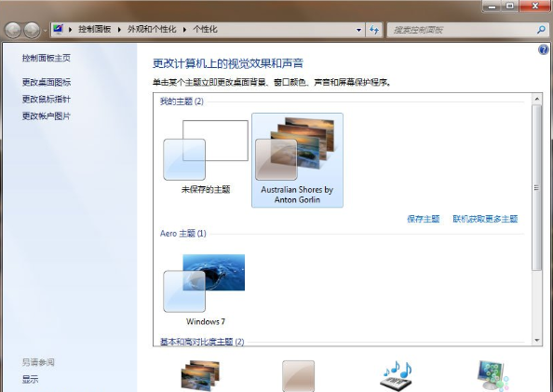Screen dimensions: 553x392
Task: Refresh the page with the refresh icon
Action: 374,30
